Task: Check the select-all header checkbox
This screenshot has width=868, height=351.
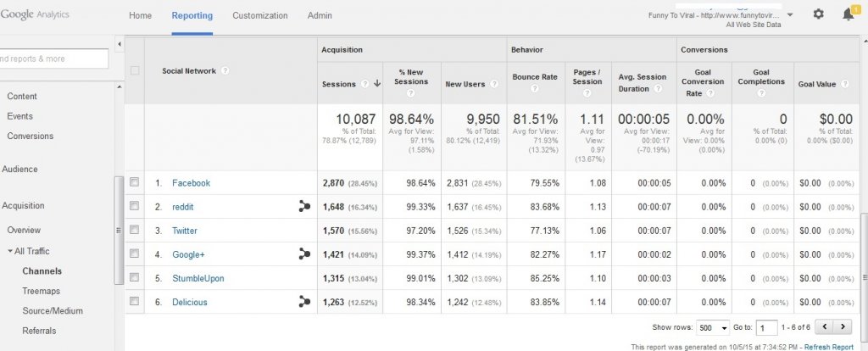Action: (x=135, y=70)
